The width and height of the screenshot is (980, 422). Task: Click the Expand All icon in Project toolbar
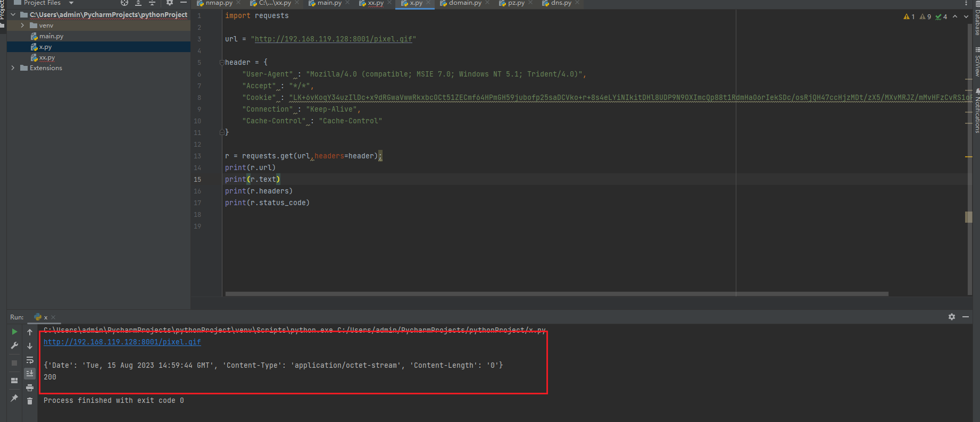(138, 3)
